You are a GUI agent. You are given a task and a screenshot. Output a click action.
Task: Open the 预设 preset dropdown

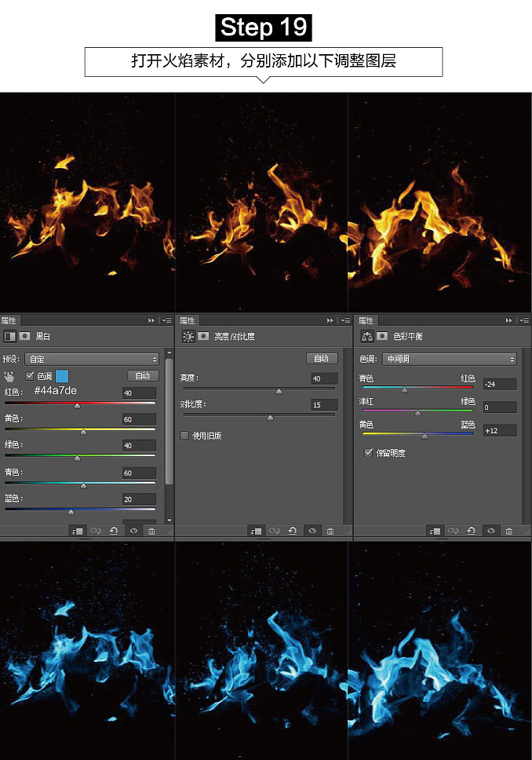(92, 359)
